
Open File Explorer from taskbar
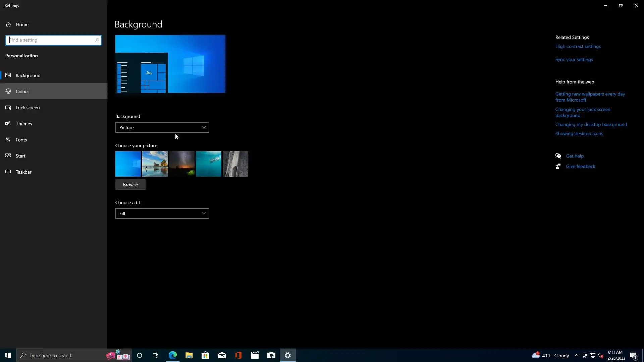pyautogui.click(x=189, y=355)
